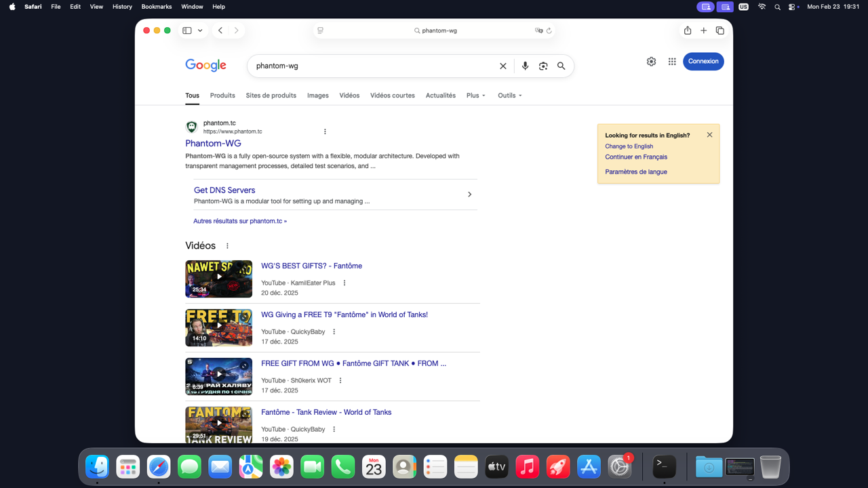Switch to the Images tab
This screenshot has width=868, height=488.
coord(317,96)
